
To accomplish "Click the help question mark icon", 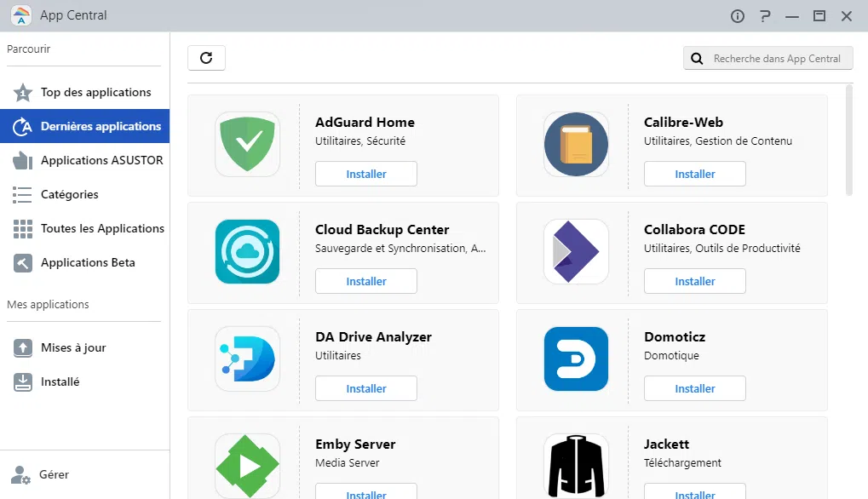I will (765, 16).
